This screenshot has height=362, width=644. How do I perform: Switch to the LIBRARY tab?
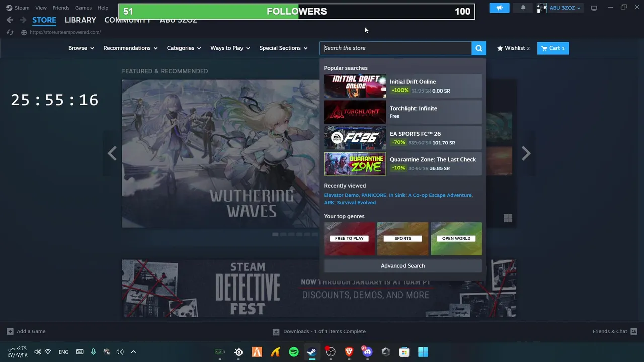(x=80, y=20)
